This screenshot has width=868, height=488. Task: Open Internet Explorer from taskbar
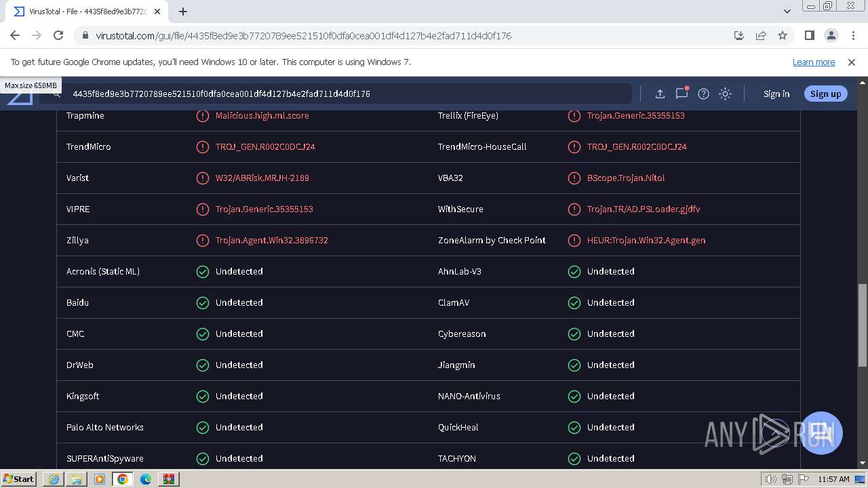[54, 479]
